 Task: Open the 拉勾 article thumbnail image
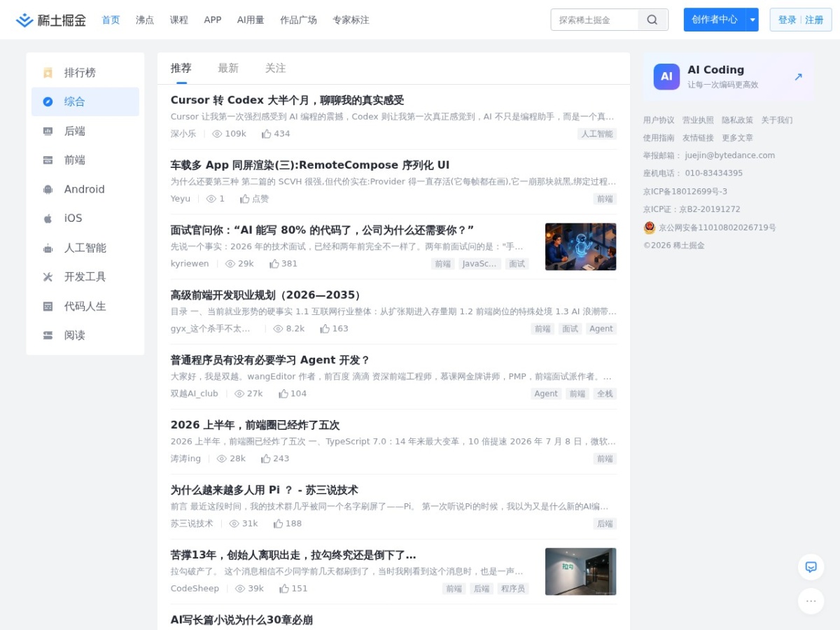coord(581,572)
